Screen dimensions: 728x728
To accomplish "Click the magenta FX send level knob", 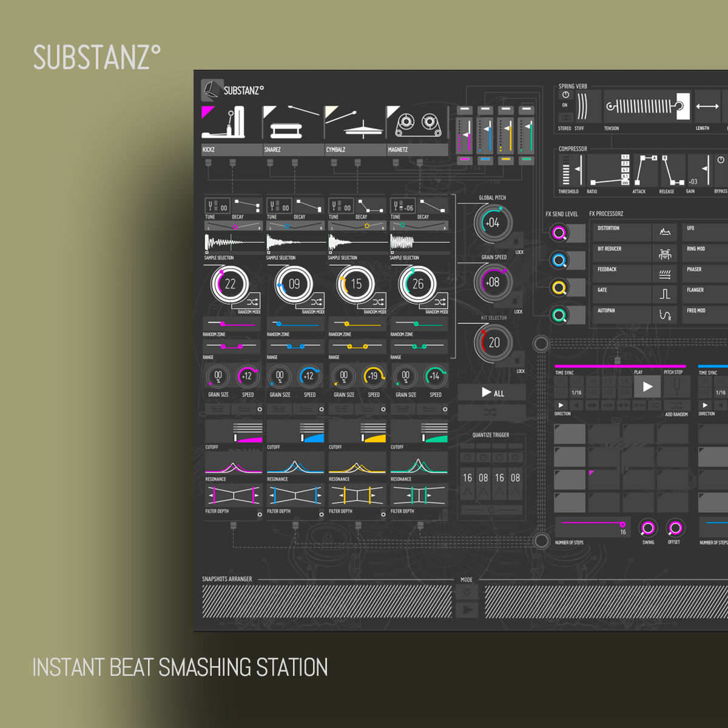I will [x=559, y=232].
